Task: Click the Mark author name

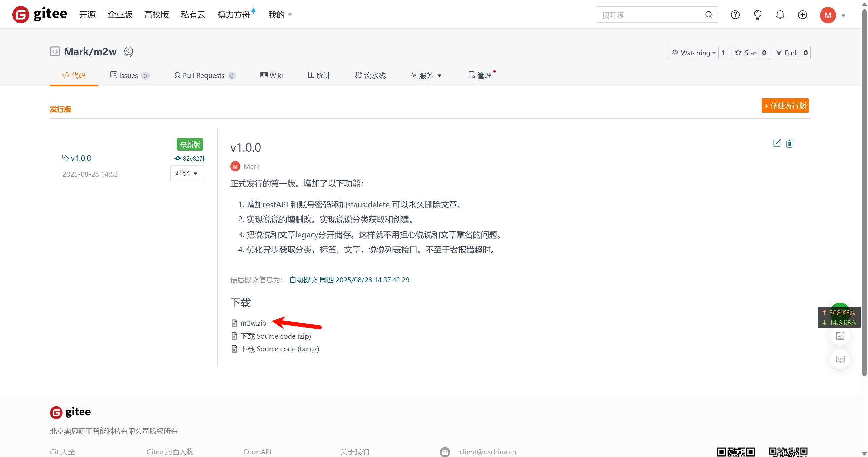Action: (x=252, y=167)
